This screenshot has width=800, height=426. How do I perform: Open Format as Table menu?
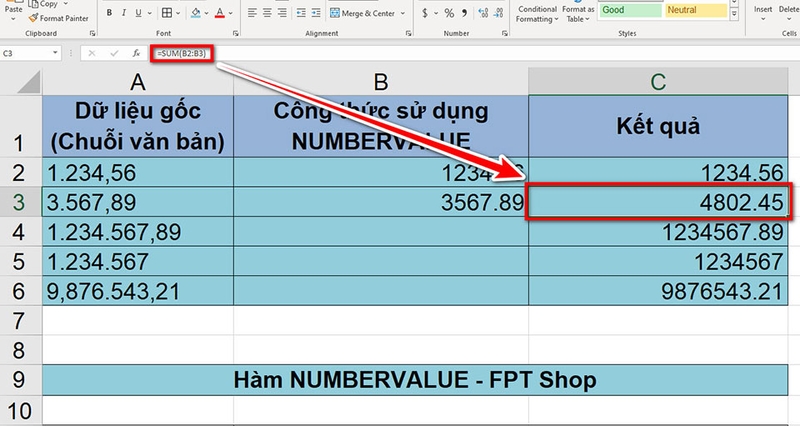pos(578,14)
